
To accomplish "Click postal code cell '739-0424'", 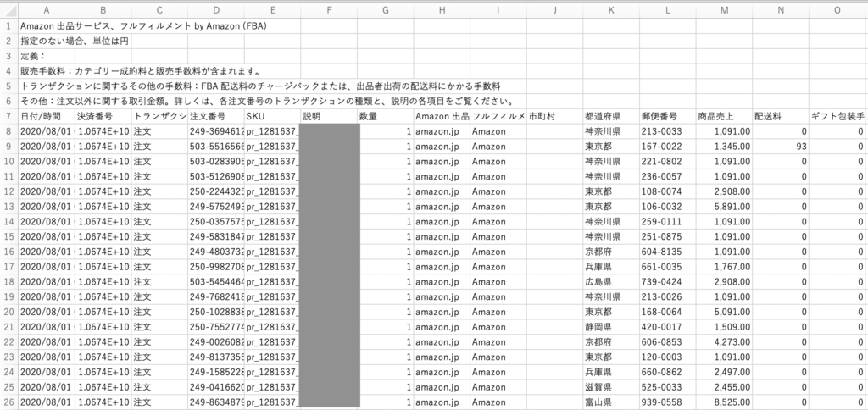I will (668, 282).
